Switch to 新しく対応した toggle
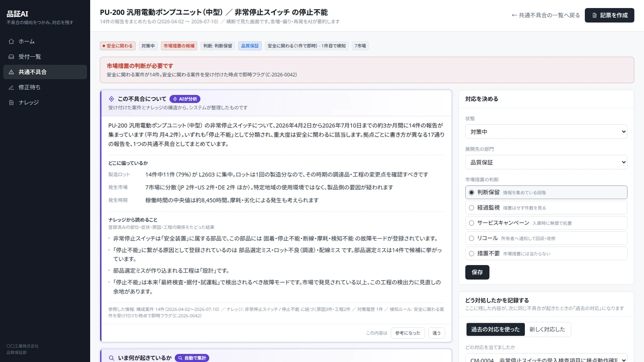644x362 pixels. tap(547, 329)
